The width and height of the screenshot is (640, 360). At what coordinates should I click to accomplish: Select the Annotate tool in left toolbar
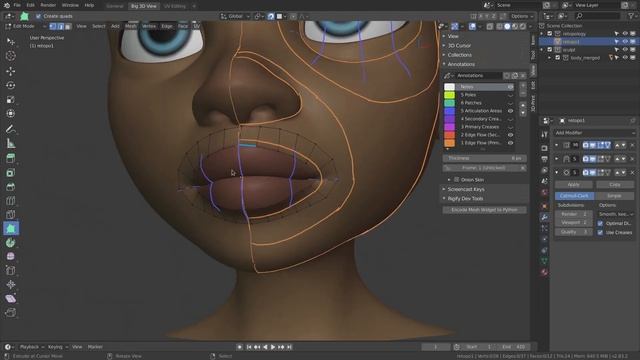click(x=11, y=129)
